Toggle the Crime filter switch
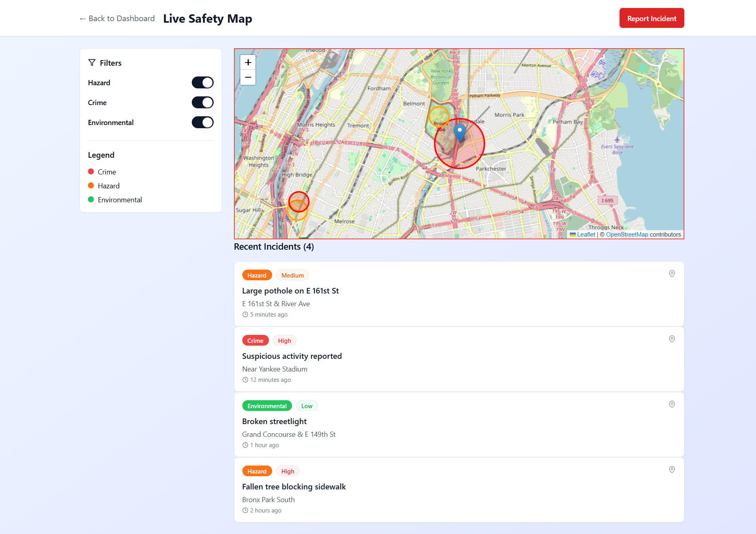756x534 pixels. (x=203, y=102)
